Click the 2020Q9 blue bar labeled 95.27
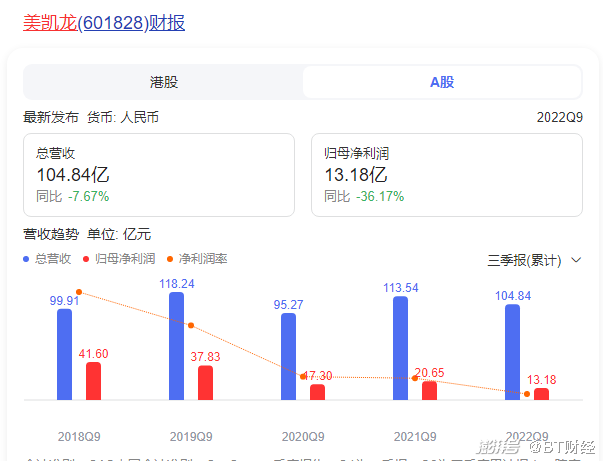The image size is (603, 461). [288, 356]
